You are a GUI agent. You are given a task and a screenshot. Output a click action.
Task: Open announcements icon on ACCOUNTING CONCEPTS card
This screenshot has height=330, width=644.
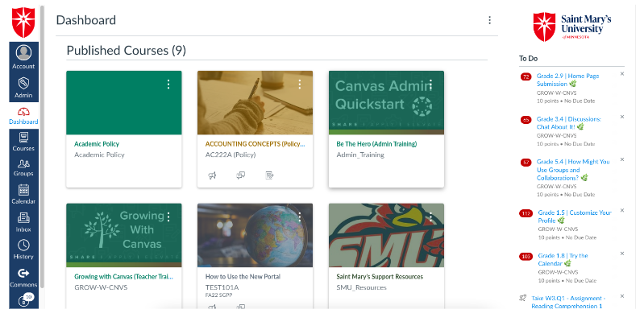coord(212,175)
